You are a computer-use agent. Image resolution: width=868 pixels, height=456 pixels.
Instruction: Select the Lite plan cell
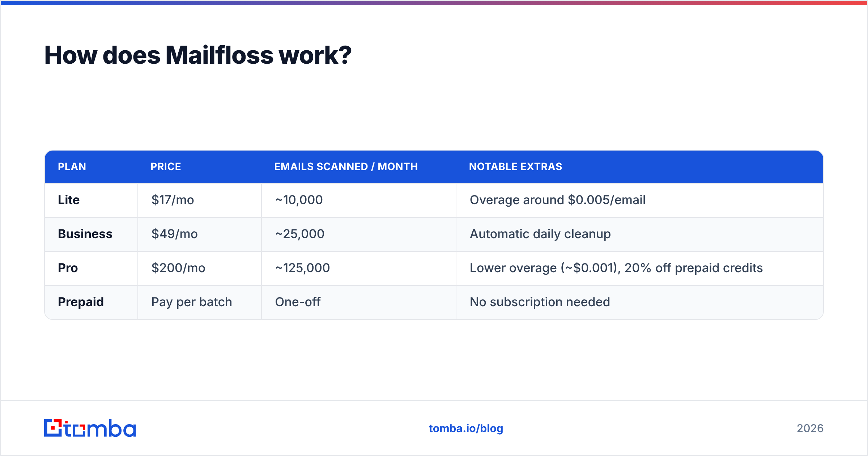click(91, 200)
